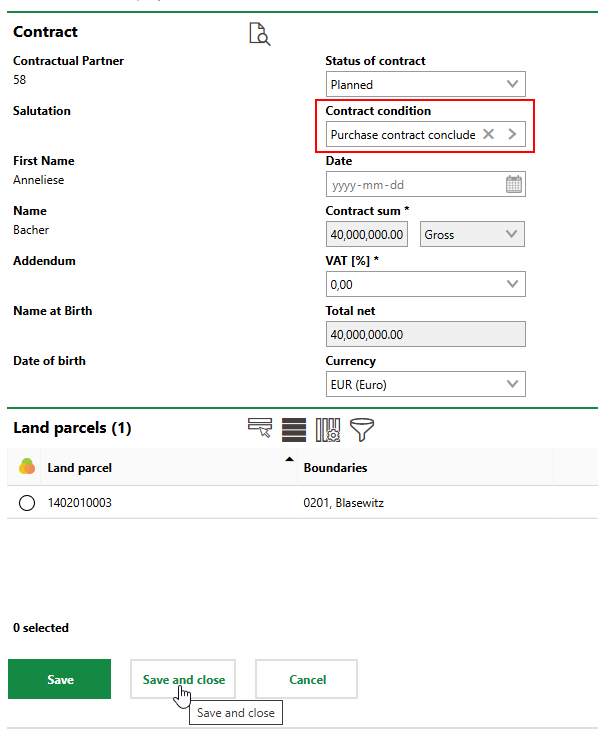The height and width of the screenshot is (737, 598).
Task: Open the Gross/Net dropdown
Action: [x=472, y=234]
